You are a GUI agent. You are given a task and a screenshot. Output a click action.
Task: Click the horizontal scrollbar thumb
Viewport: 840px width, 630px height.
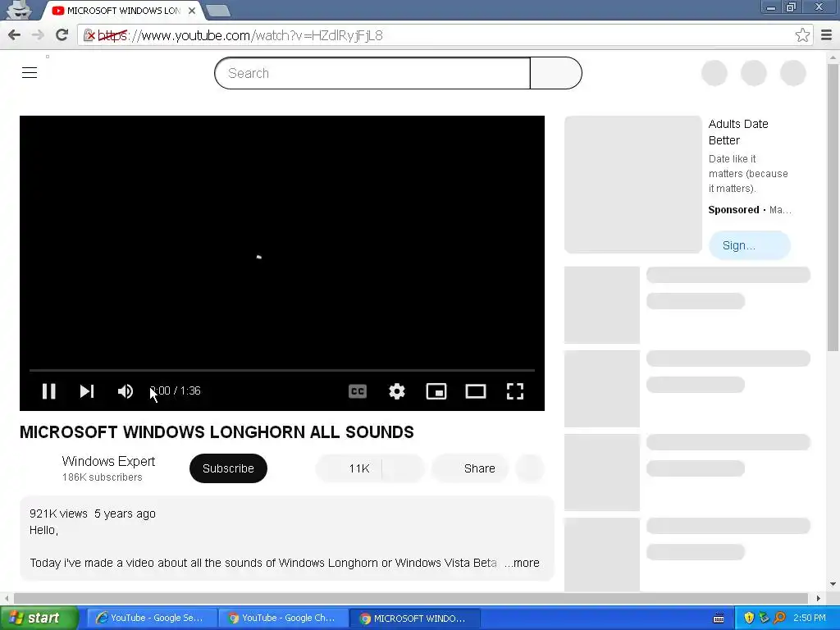click(410, 598)
